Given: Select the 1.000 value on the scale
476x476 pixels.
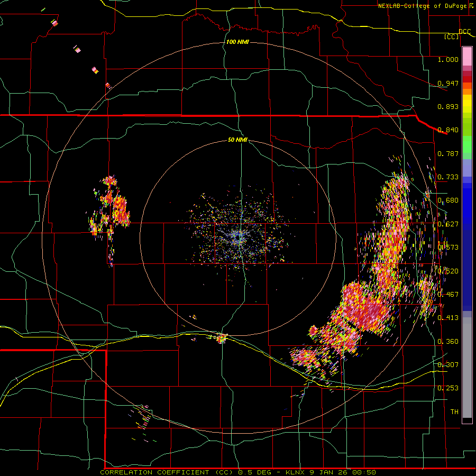Looking at the screenshot, I should [x=448, y=59].
